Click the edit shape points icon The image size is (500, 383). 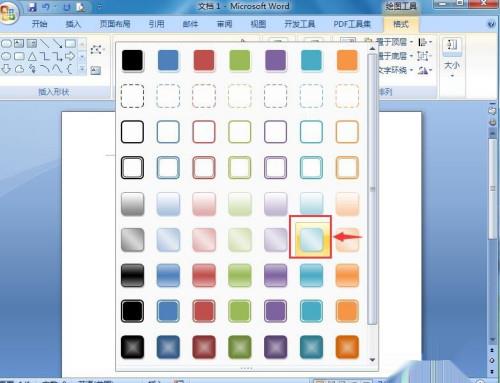[x=97, y=50]
